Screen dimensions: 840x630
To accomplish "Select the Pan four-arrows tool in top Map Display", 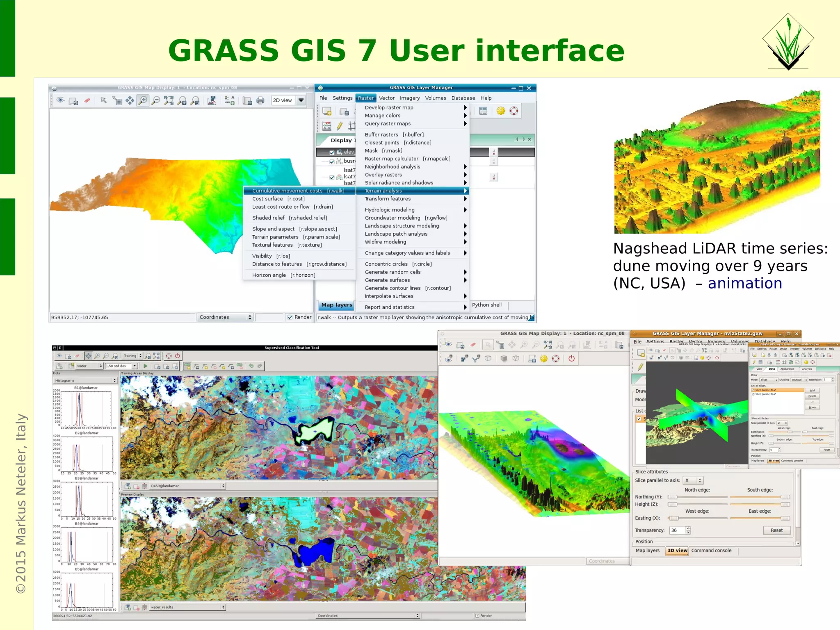I will pos(130,100).
